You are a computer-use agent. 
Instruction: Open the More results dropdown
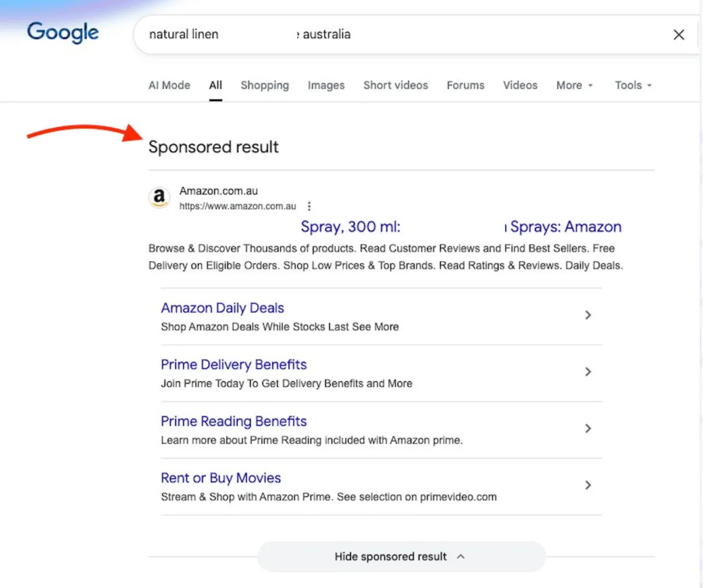point(574,85)
